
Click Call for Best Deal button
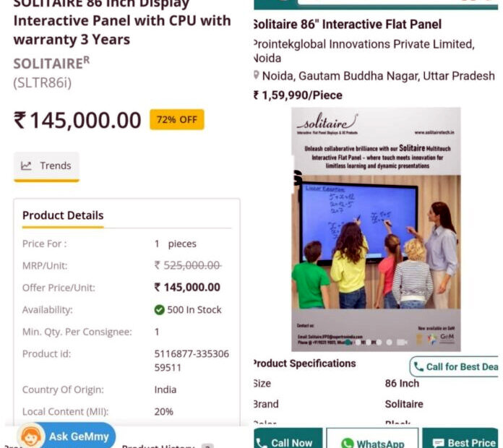pos(454,366)
